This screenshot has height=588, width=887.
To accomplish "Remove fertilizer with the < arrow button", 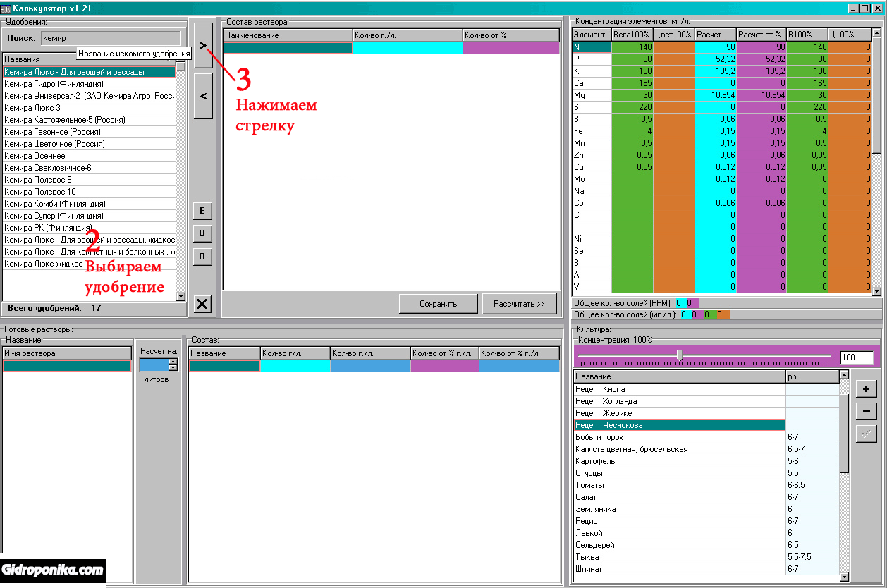I will point(203,96).
